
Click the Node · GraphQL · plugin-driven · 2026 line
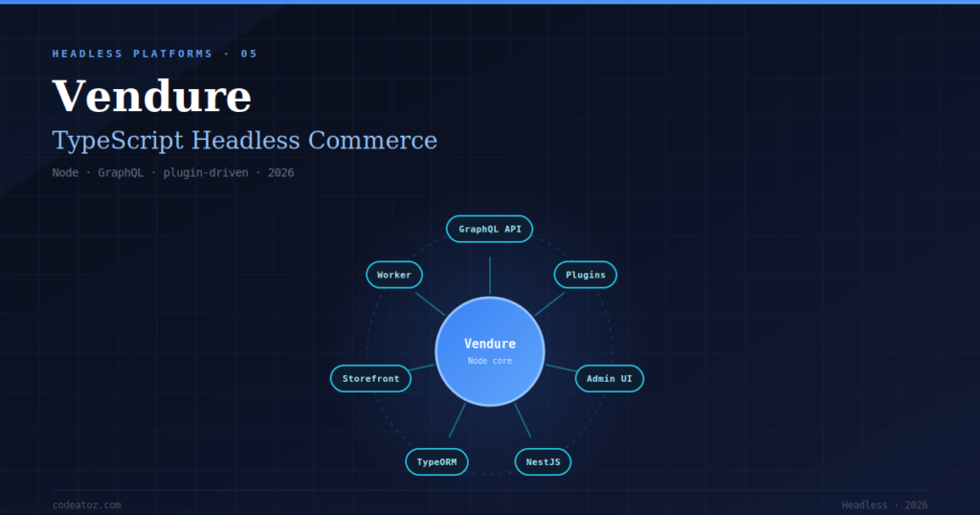pos(173,172)
